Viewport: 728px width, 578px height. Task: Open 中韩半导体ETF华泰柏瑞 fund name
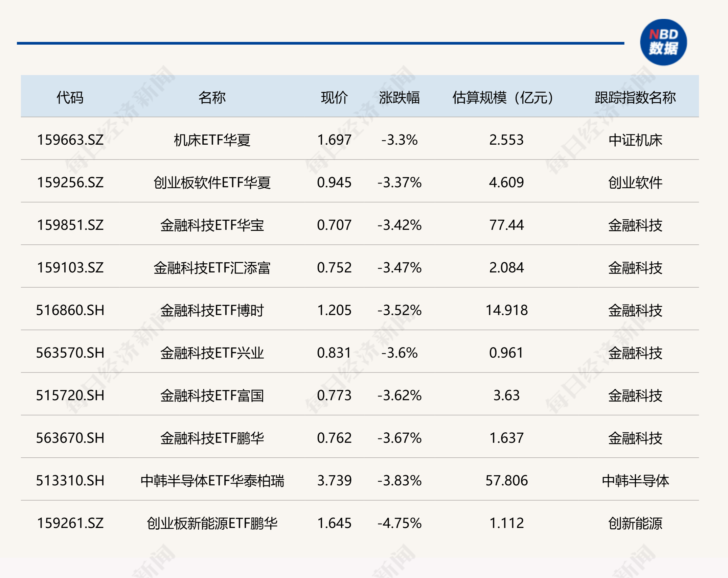[x=212, y=481]
